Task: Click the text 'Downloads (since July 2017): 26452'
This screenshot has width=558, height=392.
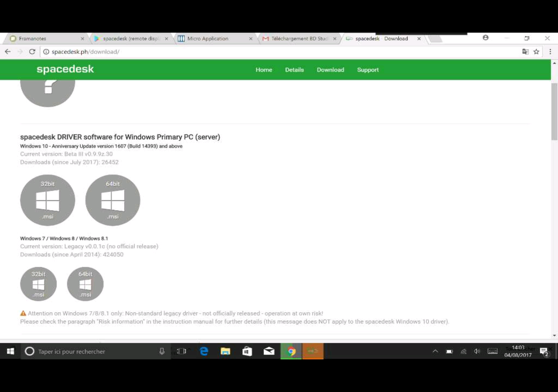Action: click(x=69, y=162)
